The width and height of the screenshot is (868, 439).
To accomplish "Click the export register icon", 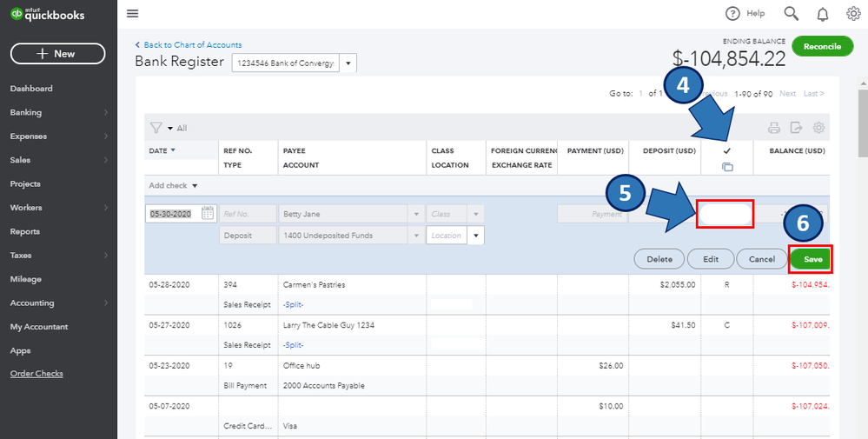I will (795, 128).
